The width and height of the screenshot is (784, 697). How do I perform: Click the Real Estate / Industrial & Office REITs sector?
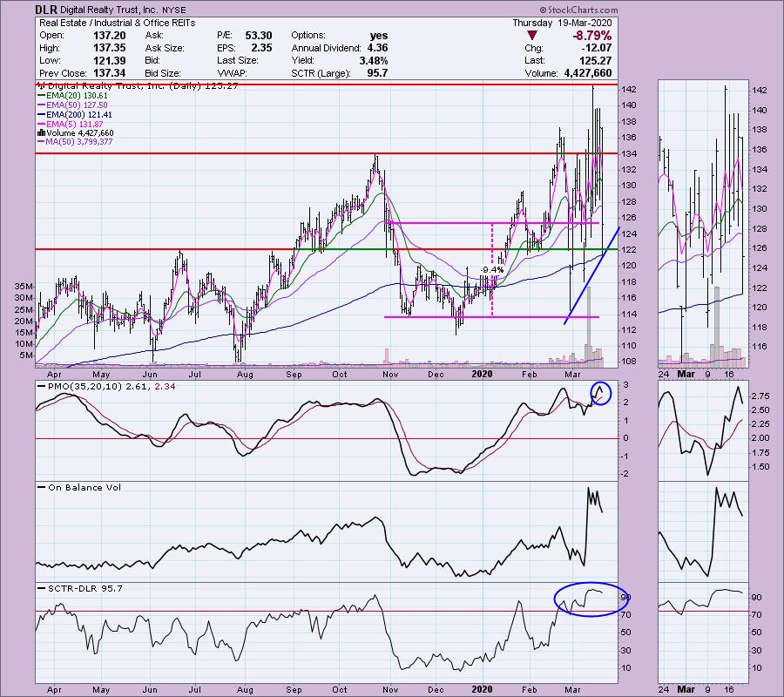[x=117, y=23]
